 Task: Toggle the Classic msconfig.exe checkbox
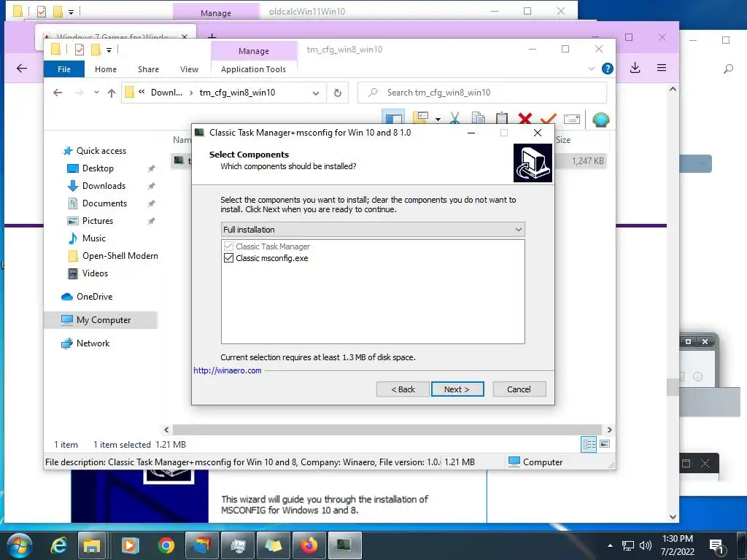pyautogui.click(x=228, y=258)
